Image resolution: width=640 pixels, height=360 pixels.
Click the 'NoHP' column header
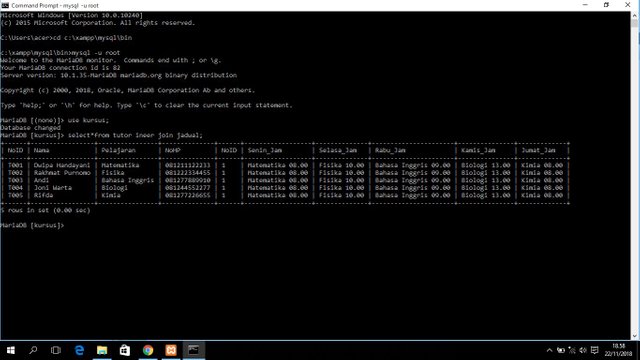point(173,150)
